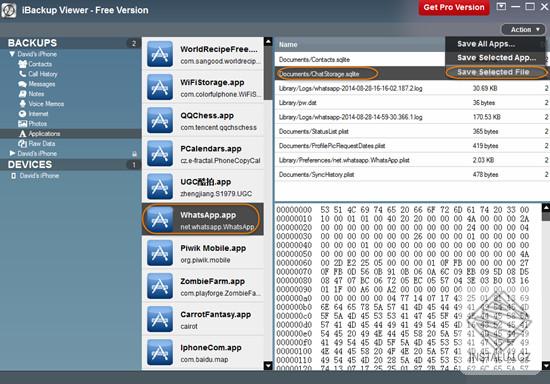Open Photos section in sidebar
The image size is (550, 384).
(32, 123)
